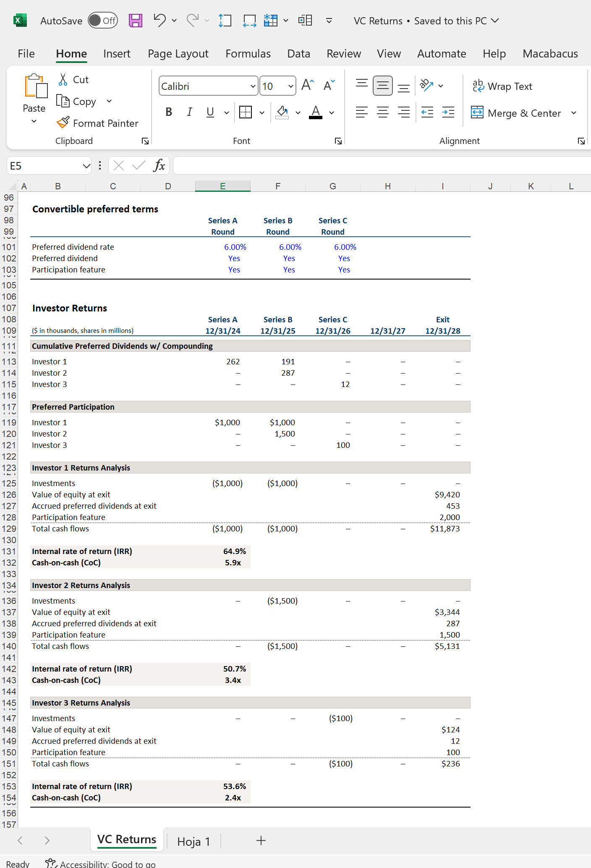This screenshot has width=591, height=868.
Task: Select the Format Painter brush icon
Action: (x=63, y=123)
